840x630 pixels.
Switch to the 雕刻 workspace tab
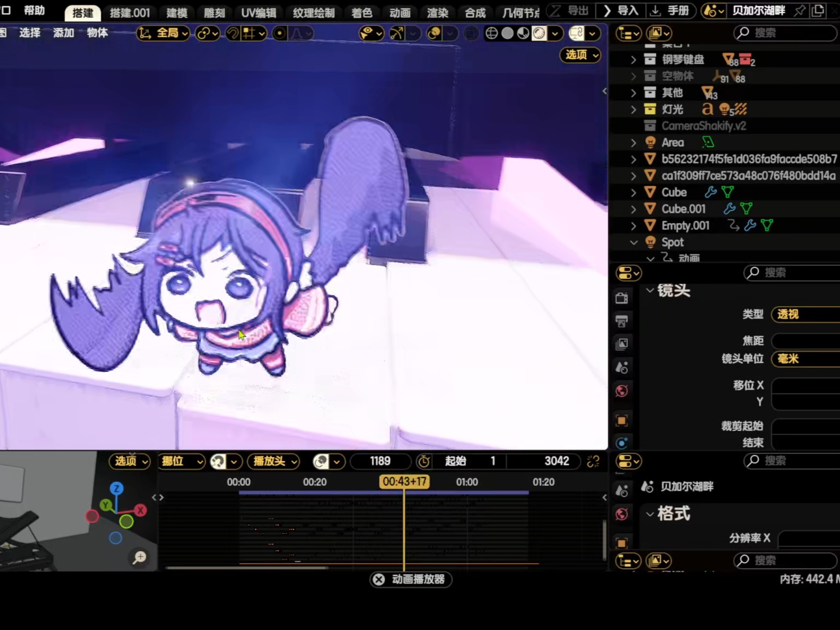point(214,13)
